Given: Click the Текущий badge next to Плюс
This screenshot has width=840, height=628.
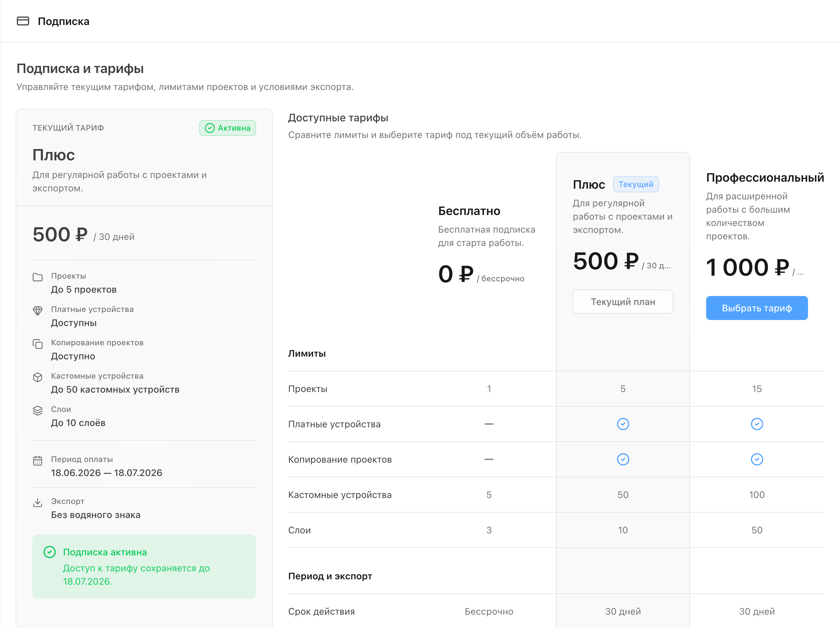Looking at the screenshot, I should click(636, 184).
